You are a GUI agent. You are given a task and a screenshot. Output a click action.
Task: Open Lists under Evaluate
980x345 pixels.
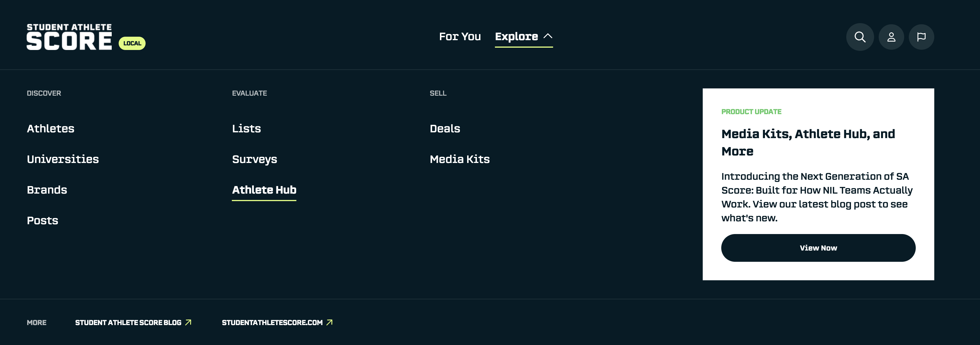(246, 128)
